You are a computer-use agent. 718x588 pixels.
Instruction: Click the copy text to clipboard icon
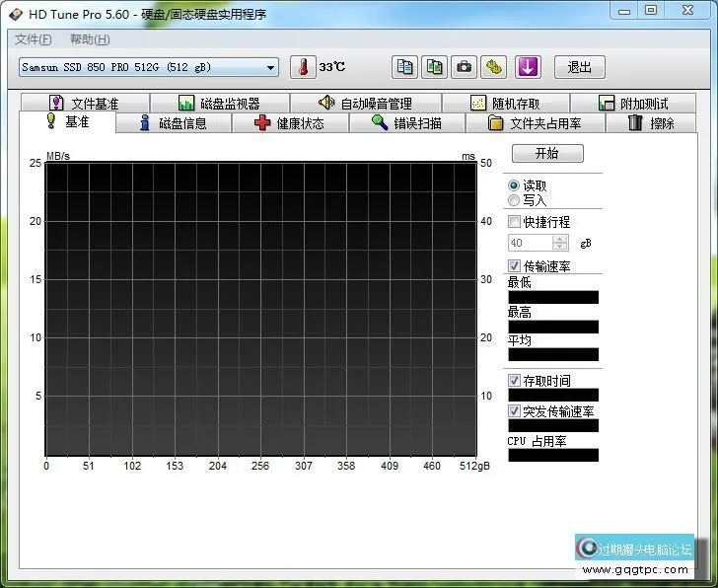point(404,67)
